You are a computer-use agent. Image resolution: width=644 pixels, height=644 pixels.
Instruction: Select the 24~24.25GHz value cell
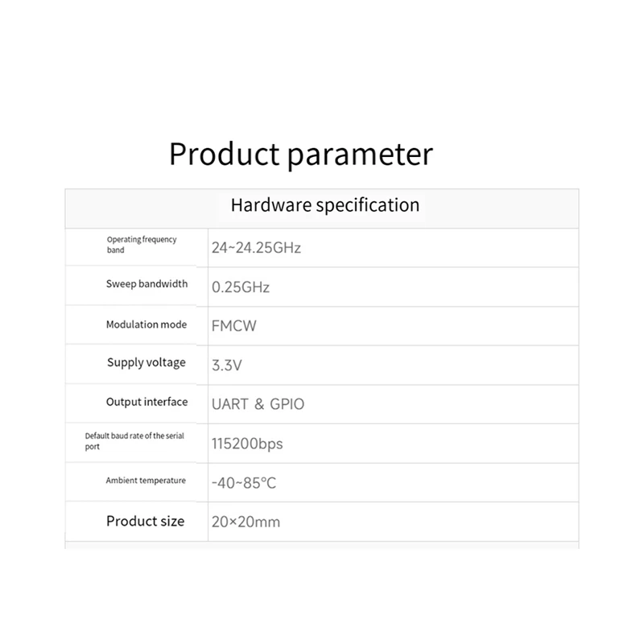[394, 248]
